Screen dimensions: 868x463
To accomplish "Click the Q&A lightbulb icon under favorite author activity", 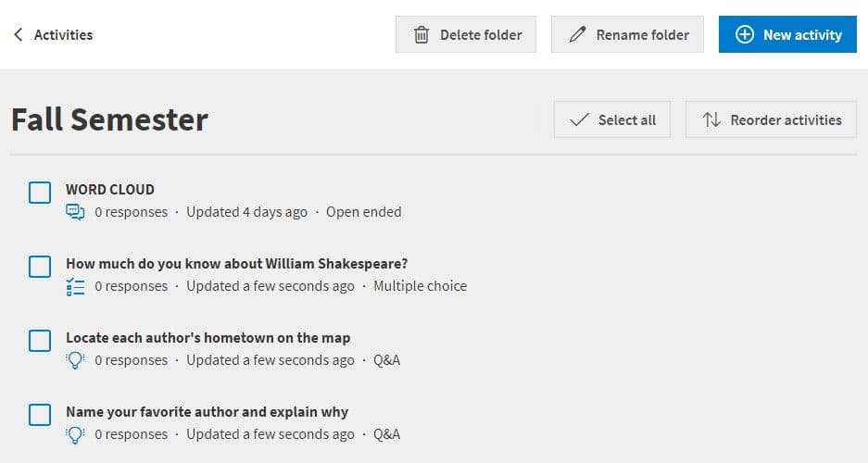I will [75, 434].
